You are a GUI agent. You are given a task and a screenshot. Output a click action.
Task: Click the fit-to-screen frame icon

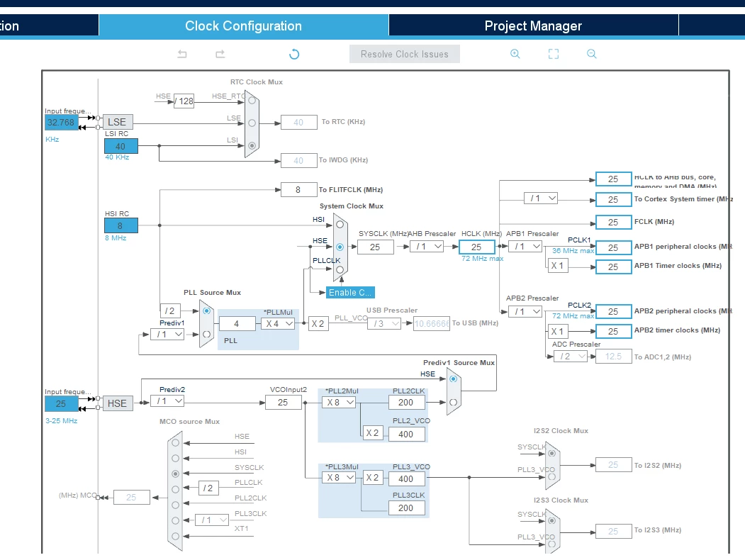pyautogui.click(x=554, y=54)
